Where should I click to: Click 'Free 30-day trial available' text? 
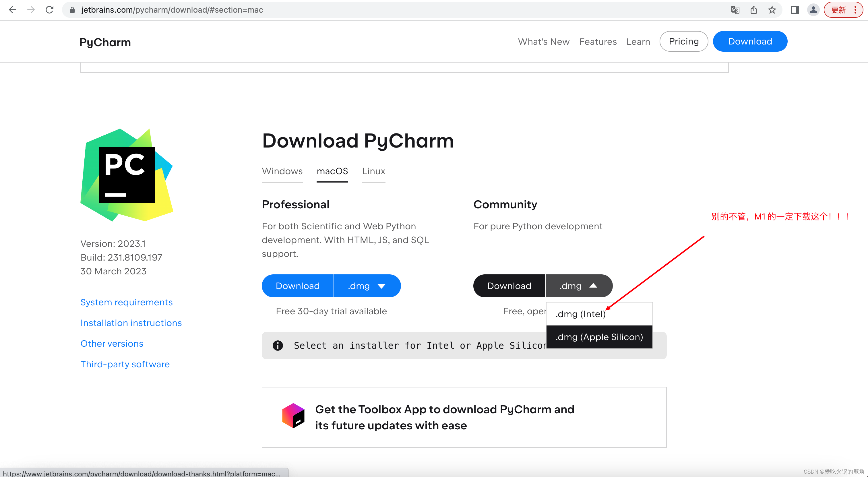(331, 311)
